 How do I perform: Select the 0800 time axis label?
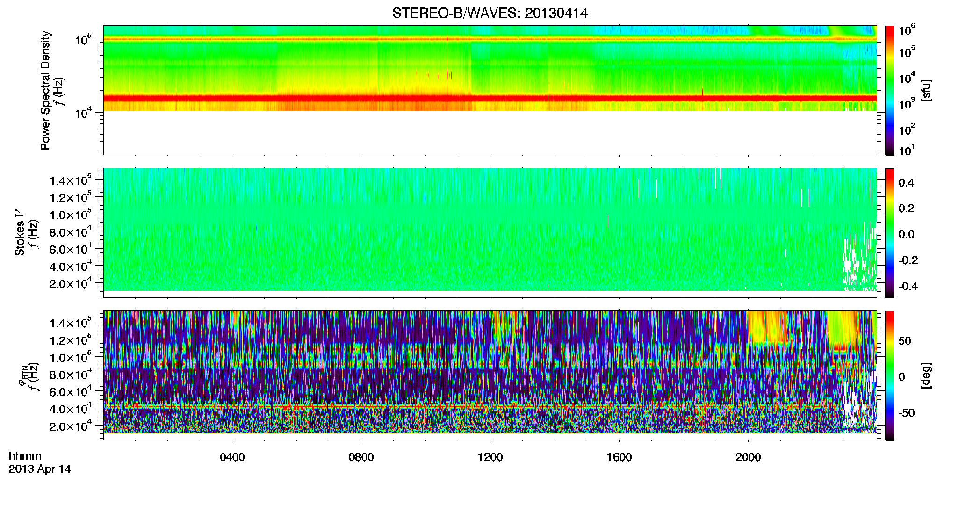coord(361,457)
